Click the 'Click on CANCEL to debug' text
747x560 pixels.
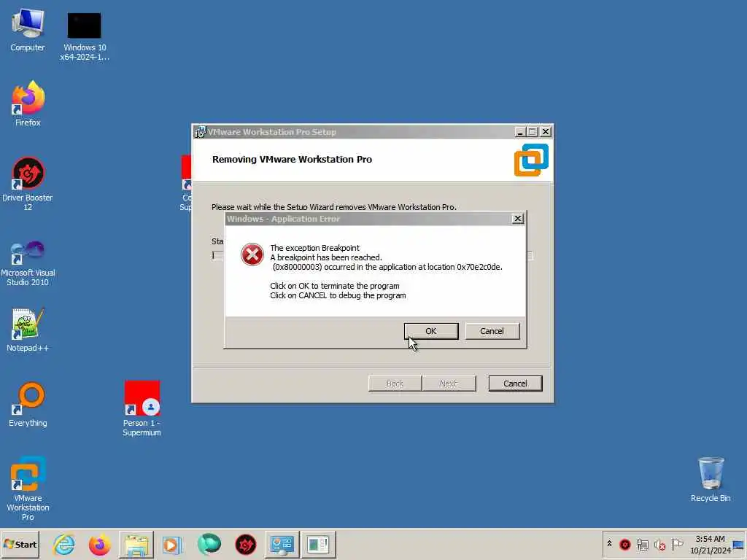pyautogui.click(x=338, y=295)
